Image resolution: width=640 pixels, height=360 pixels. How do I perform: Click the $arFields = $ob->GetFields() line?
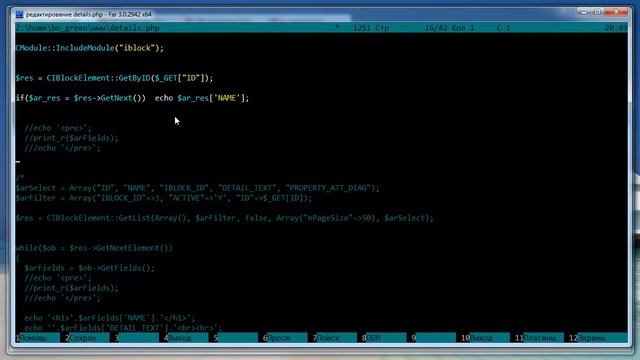click(x=89, y=268)
